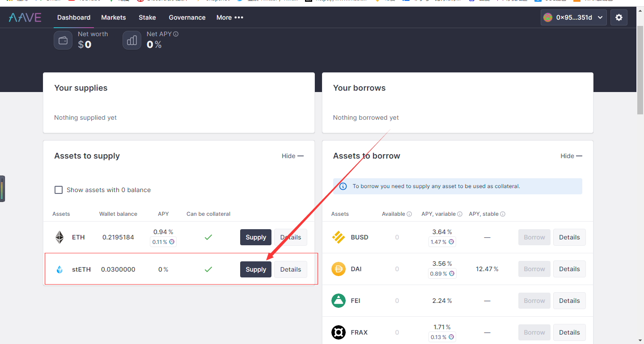Click the Wallet balance column header

[x=118, y=214]
